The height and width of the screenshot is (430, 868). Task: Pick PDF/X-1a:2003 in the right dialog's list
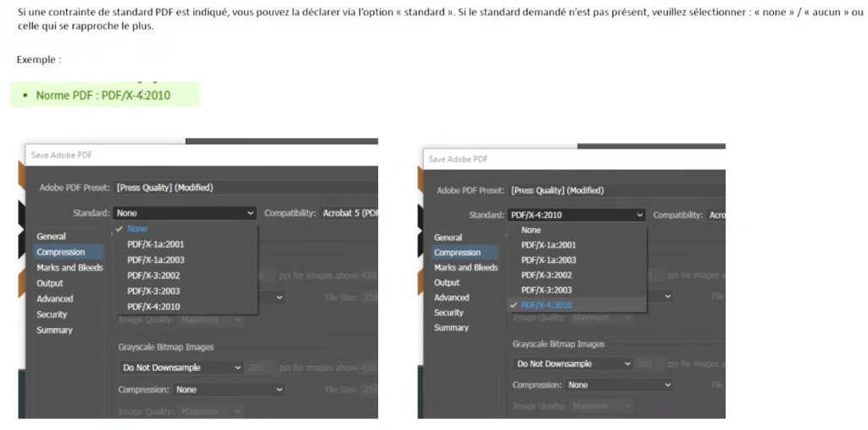(548, 260)
